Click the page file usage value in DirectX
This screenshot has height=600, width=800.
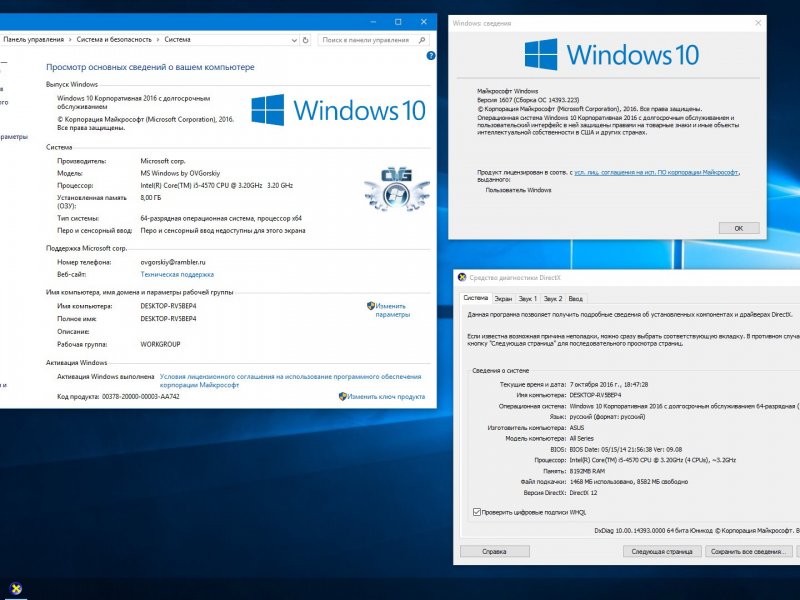[629, 482]
